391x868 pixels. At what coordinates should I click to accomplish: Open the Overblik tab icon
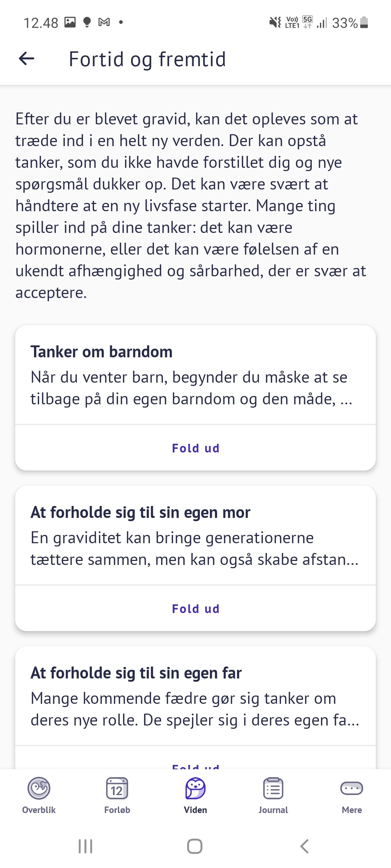coord(39,788)
